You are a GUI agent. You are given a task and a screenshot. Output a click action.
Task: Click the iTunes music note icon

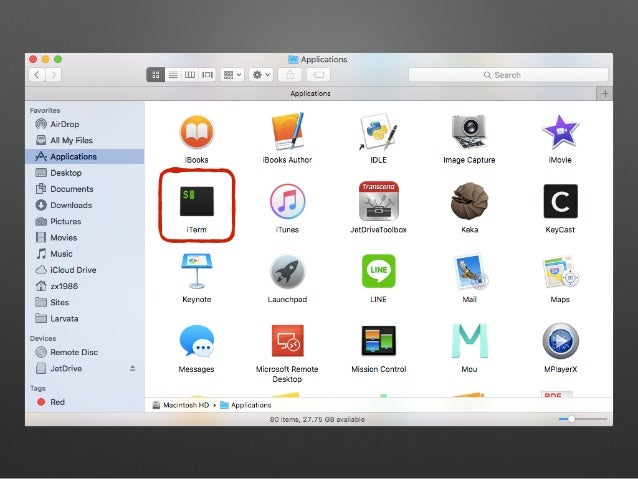click(287, 201)
